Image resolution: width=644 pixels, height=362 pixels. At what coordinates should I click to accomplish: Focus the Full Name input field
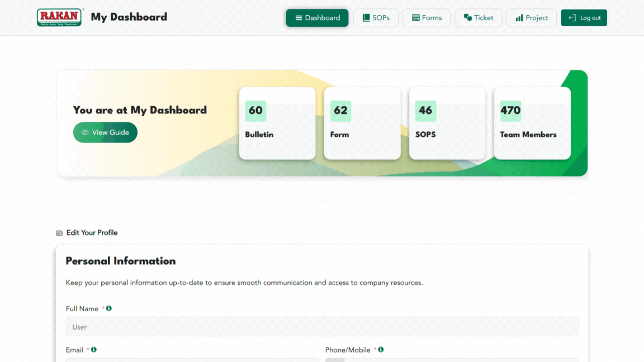click(322, 327)
